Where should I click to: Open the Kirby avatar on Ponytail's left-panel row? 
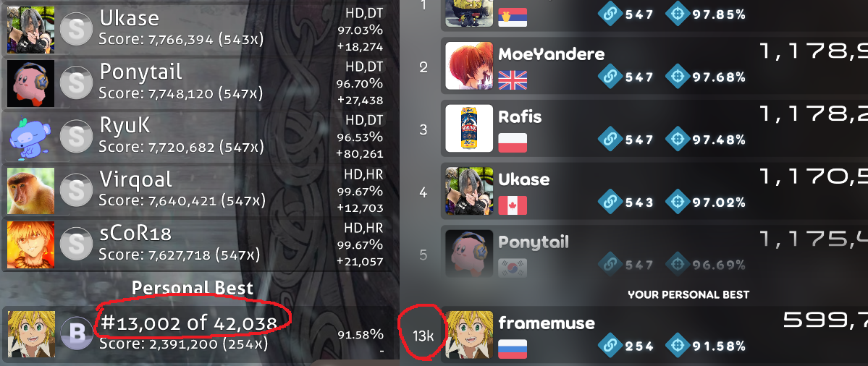coord(31,83)
